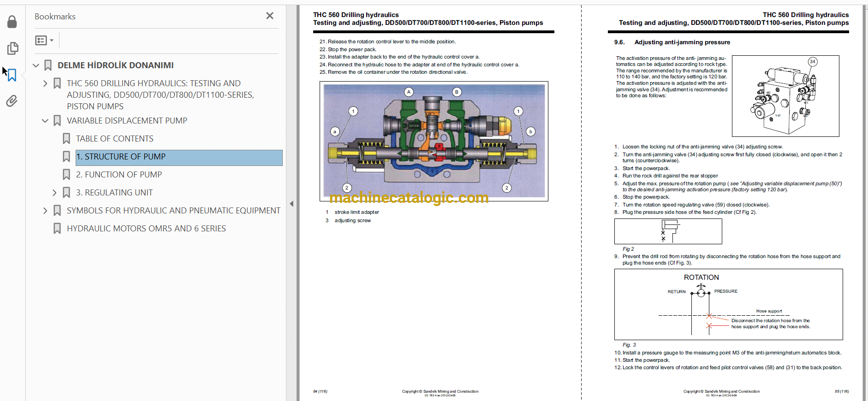Click the Fig 2 feed cylinder schematic
This screenshot has height=401, width=868.
(668, 231)
